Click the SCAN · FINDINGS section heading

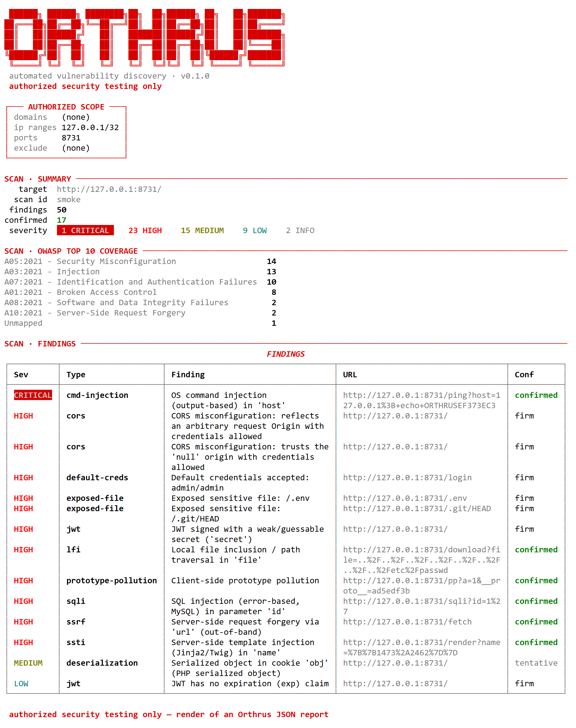pyautogui.click(x=40, y=344)
